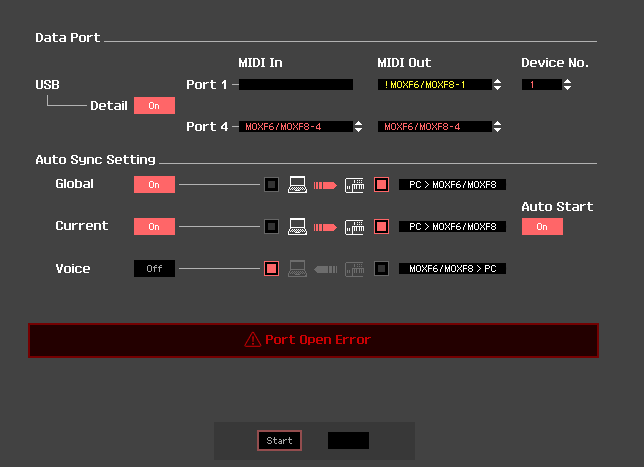Toggle the USB Detail On button
The height and width of the screenshot is (467, 644).
coord(154,106)
